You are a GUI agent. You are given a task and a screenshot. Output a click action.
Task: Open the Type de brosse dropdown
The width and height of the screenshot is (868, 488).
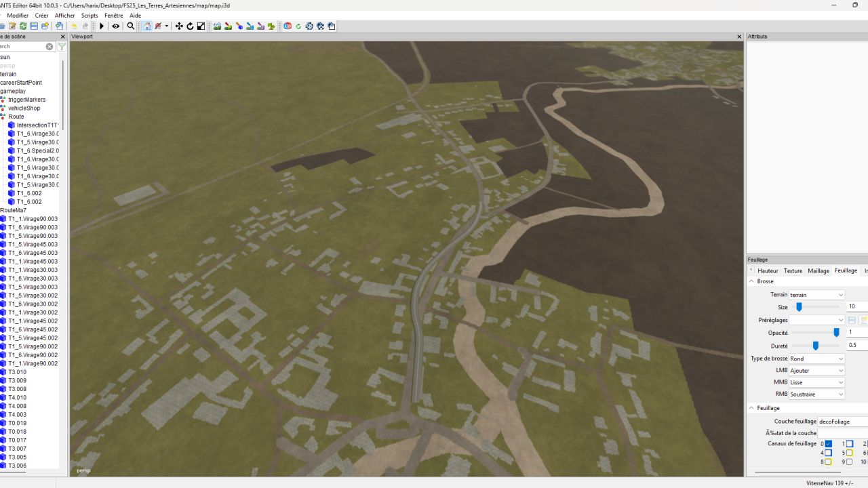[x=816, y=359]
